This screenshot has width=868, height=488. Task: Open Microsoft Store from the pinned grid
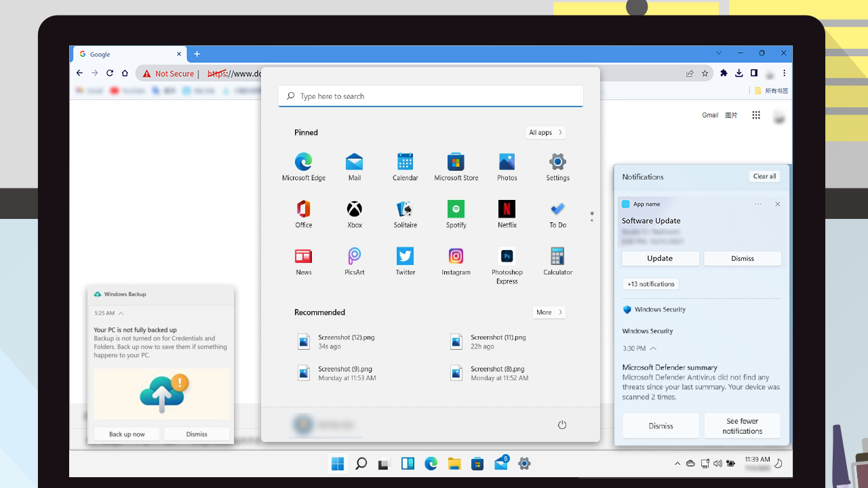pyautogui.click(x=456, y=167)
